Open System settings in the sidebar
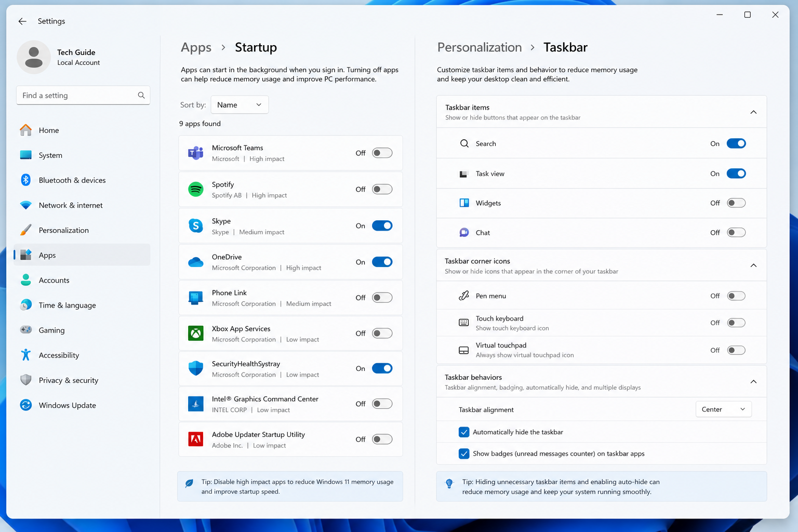Screen dimensions: 798x532 (x=82, y=155)
